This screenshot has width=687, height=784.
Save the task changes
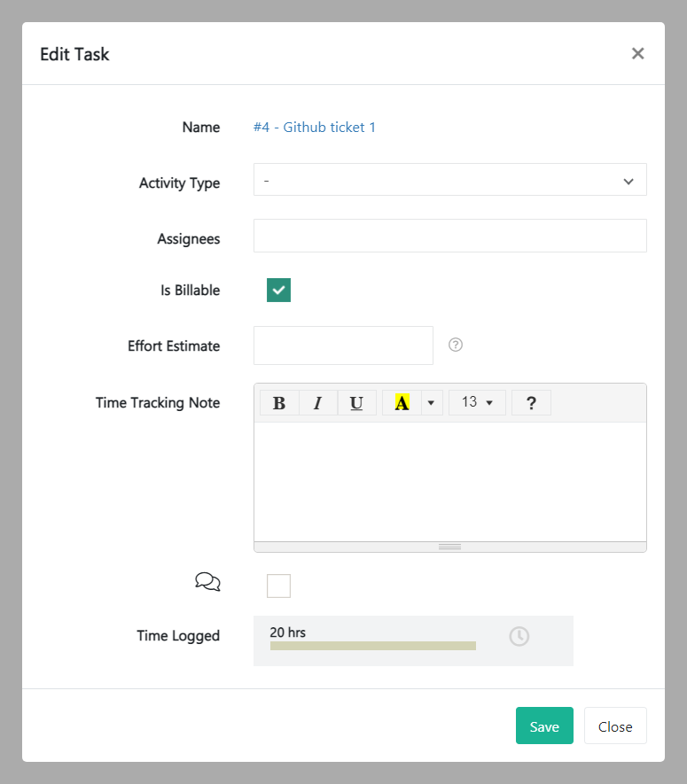(x=543, y=726)
